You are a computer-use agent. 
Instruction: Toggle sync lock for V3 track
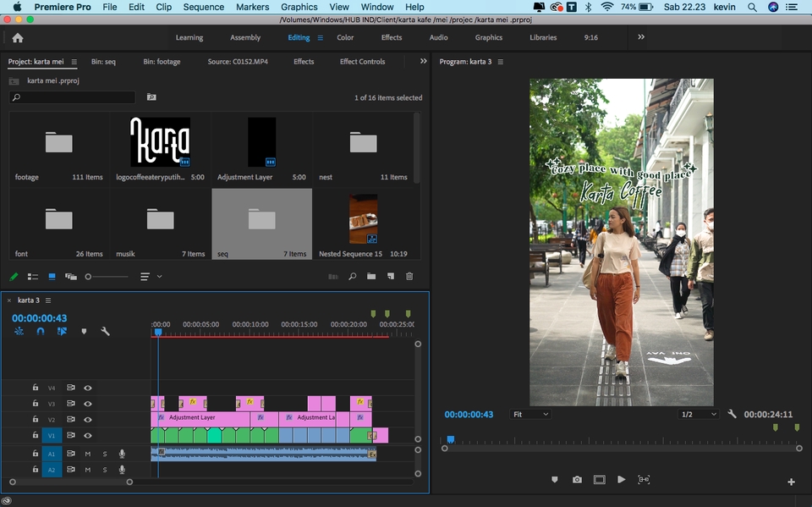pyautogui.click(x=71, y=404)
